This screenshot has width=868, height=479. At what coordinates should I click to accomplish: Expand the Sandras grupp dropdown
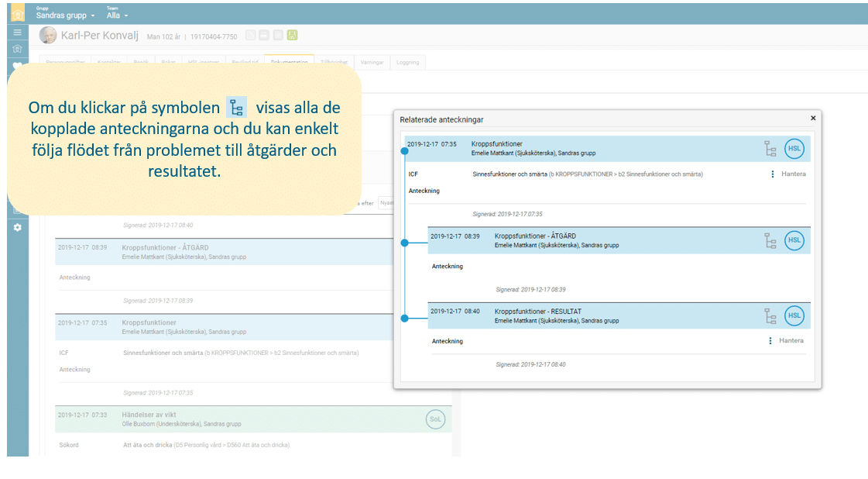pyautogui.click(x=66, y=16)
